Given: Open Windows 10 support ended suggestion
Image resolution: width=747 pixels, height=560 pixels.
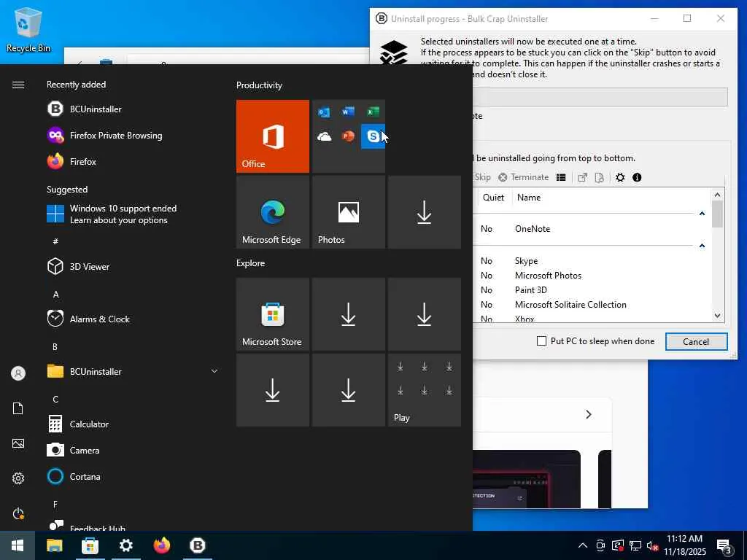Looking at the screenshot, I should [x=112, y=214].
